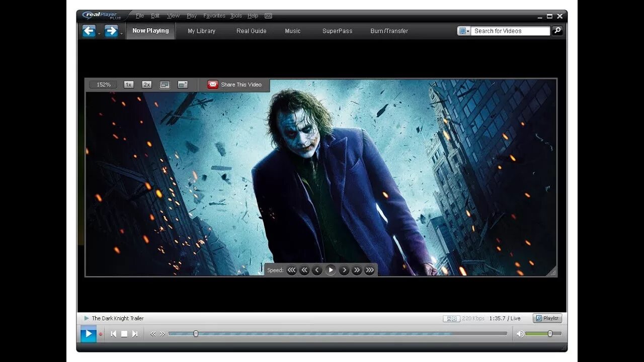Toggle the Playlist panel button
Viewport: 644px width, 362px height.
[547, 318]
